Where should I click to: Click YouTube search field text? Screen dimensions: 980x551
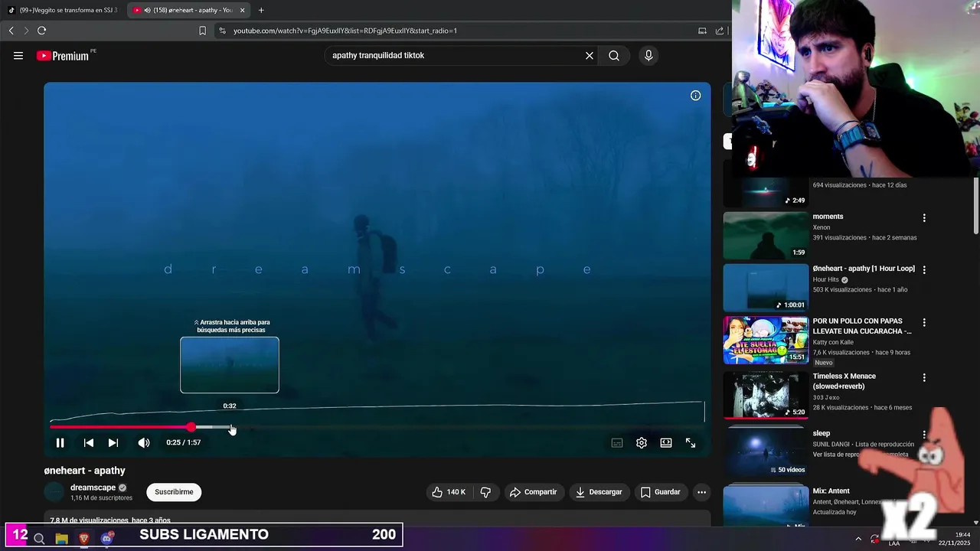378,56
